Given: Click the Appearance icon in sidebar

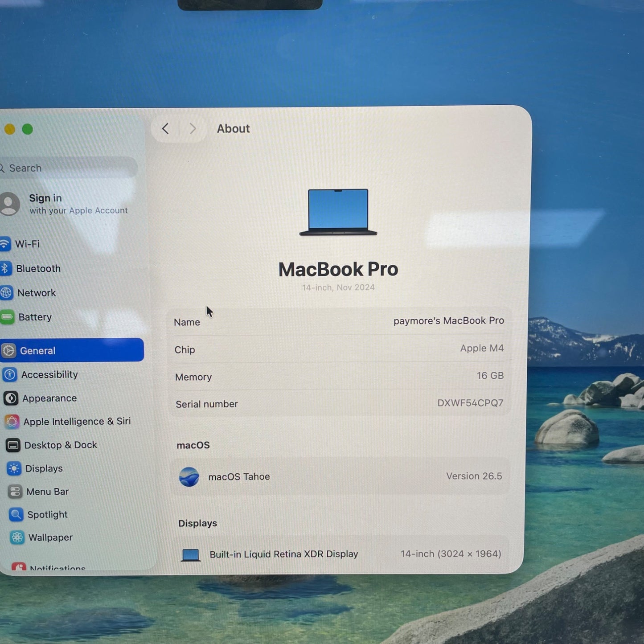Looking at the screenshot, I should coord(11,398).
